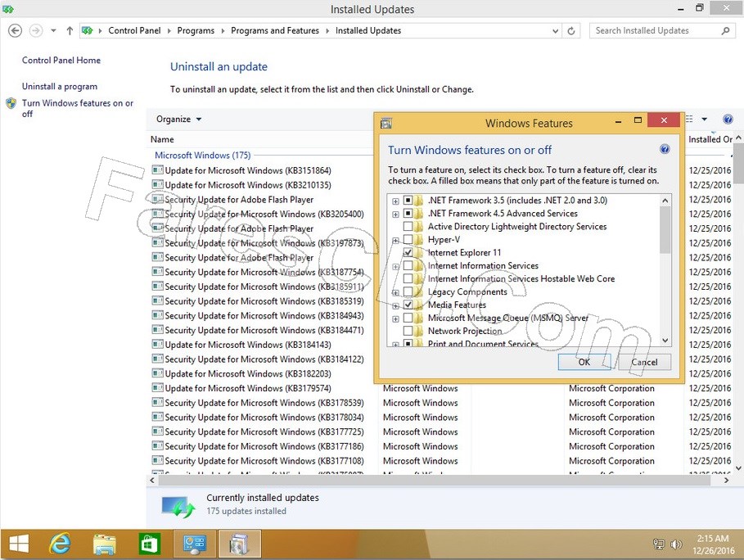The image size is (744, 560).
Task: Open File Explorer from taskbar
Action: [x=105, y=544]
